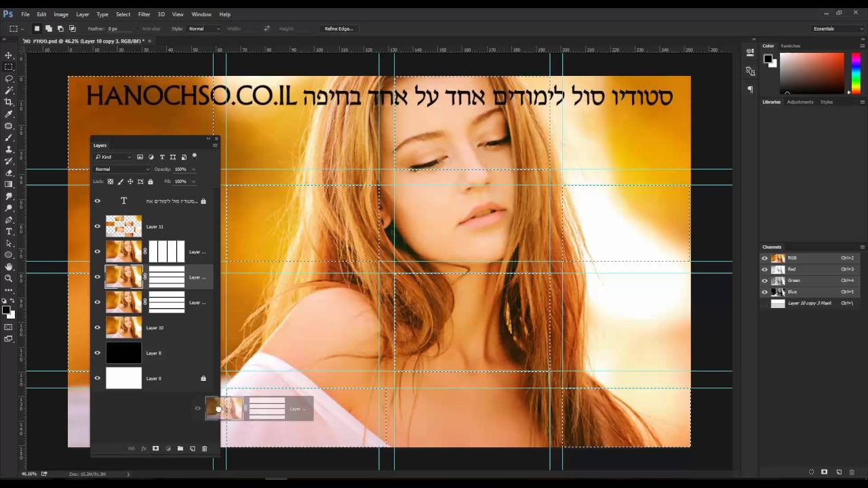Hide the Layer 8 layer
868x488 pixels.
[97, 353]
